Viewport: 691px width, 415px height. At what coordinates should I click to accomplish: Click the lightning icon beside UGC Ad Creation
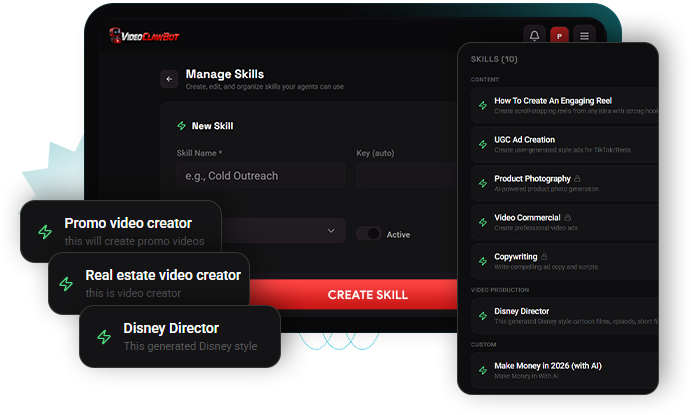click(483, 145)
